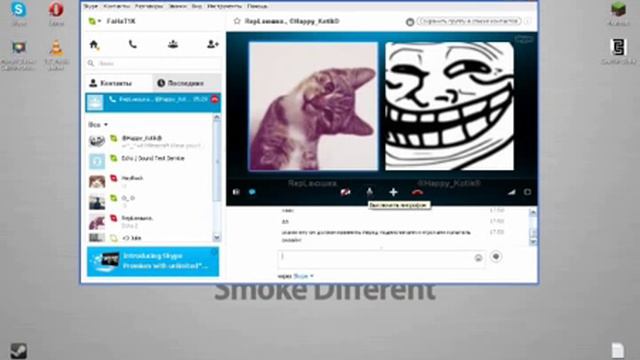Click the chat history scroll up arrow
This screenshot has height=360, width=640.
pyautogui.click(x=533, y=212)
